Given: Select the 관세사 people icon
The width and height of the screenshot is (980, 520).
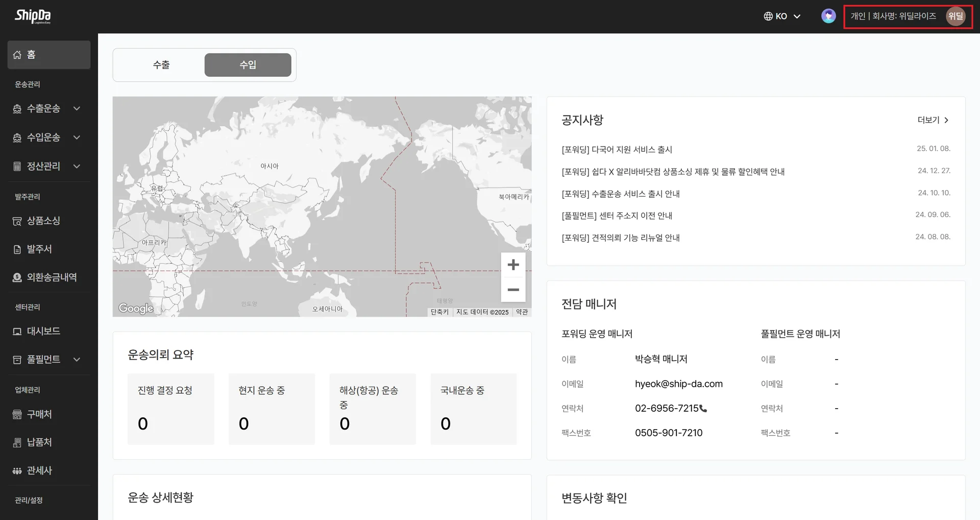Looking at the screenshot, I should pyautogui.click(x=17, y=470).
